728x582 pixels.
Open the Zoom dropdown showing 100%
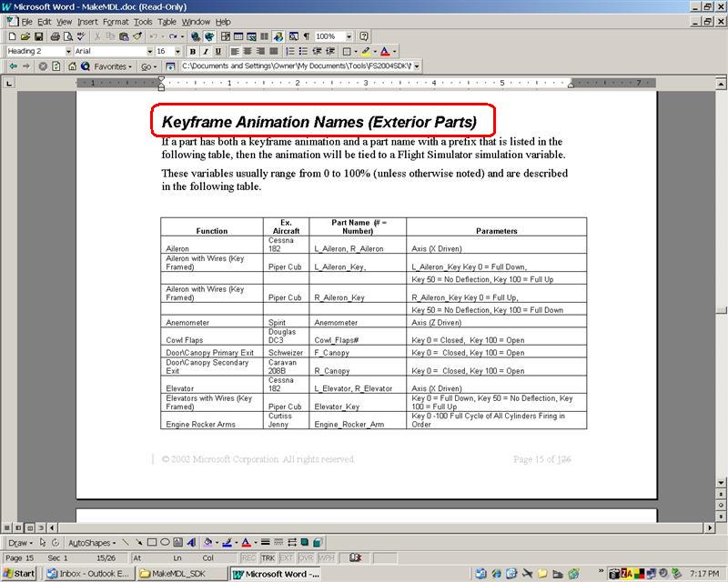point(349,36)
